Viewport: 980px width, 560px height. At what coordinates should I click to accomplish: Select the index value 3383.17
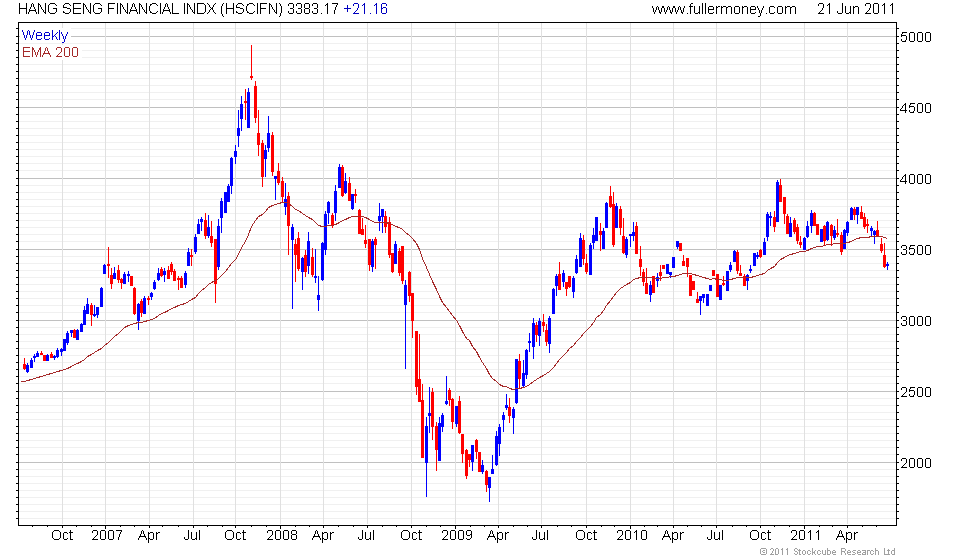point(312,9)
